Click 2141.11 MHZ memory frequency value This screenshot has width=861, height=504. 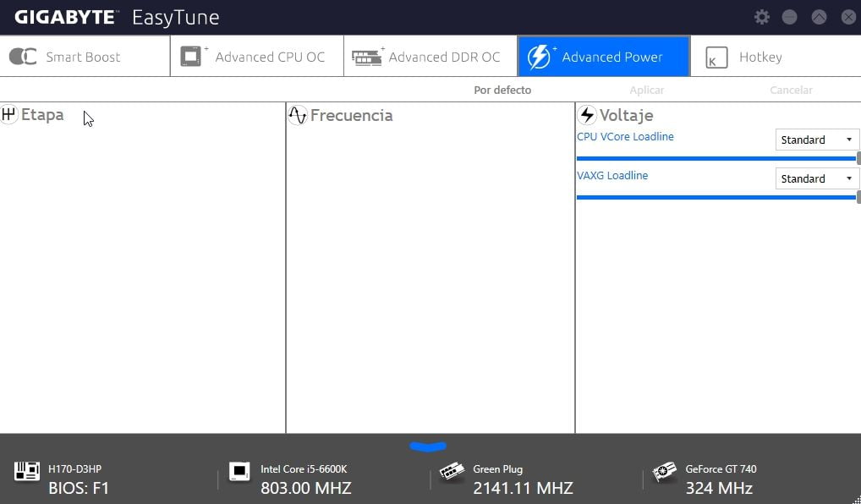tap(523, 488)
